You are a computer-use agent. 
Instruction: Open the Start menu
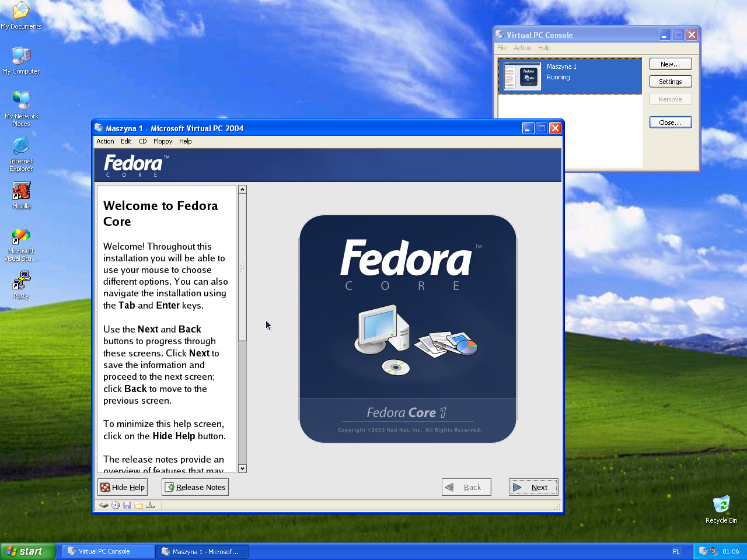coord(28,551)
